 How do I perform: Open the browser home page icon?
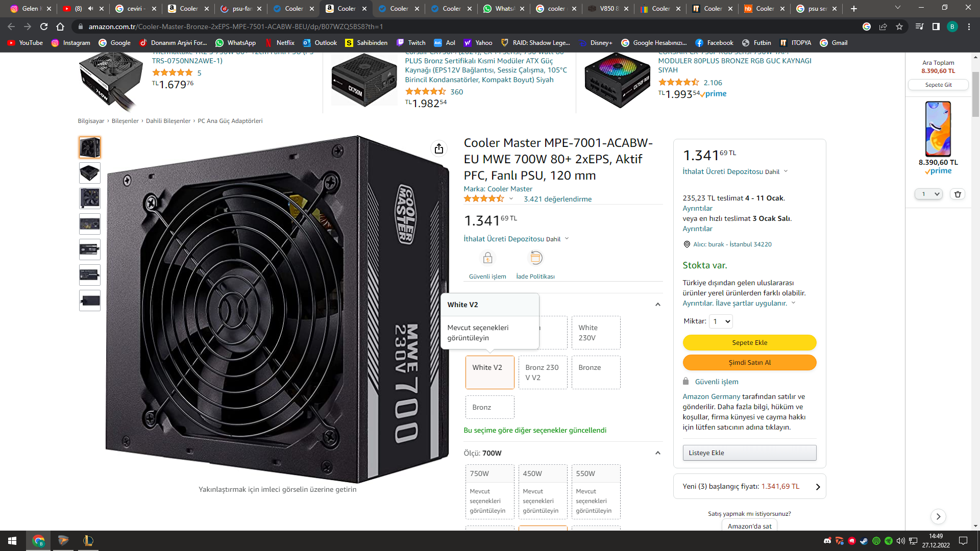(60, 27)
